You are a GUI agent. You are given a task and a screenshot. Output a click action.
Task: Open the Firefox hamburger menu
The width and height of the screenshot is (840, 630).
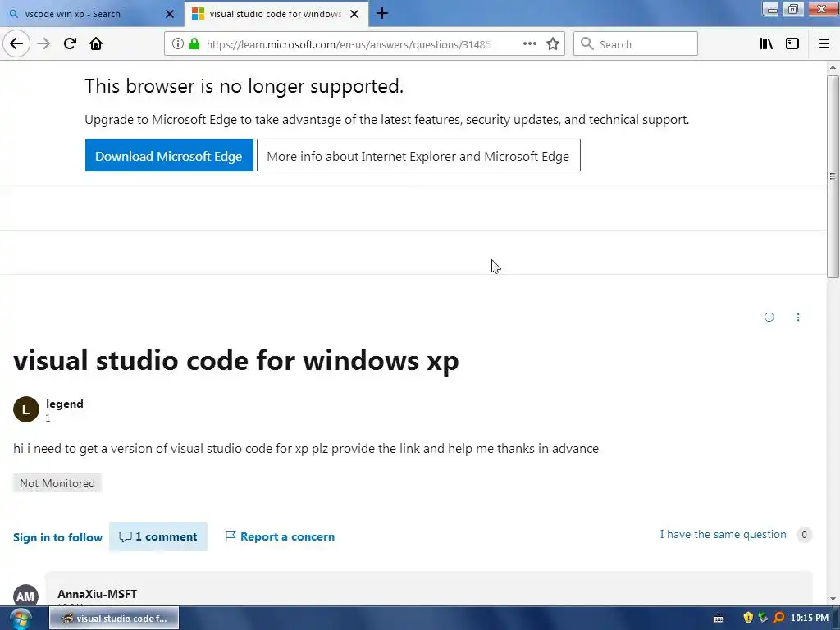click(824, 43)
